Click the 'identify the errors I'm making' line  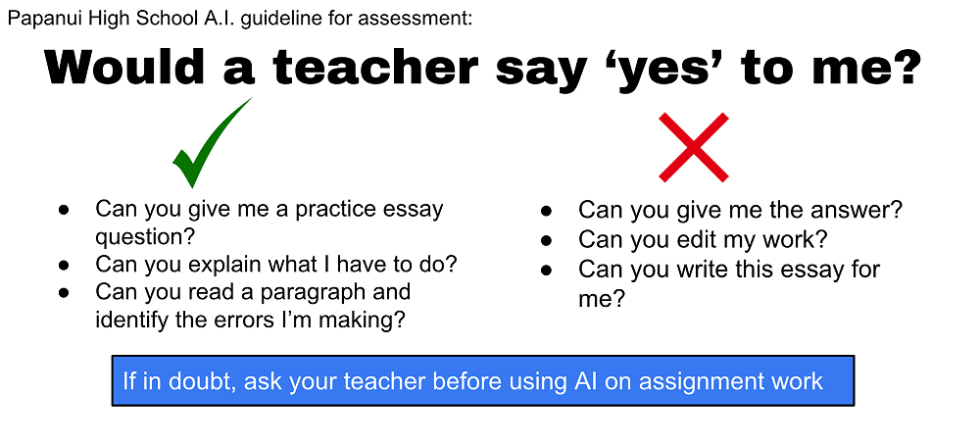(x=250, y=320)
